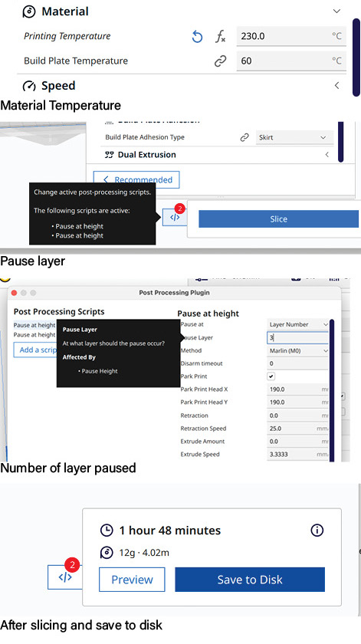Edit the Pause Layer field
Image resolution: width=361 pixels, height=644 pixels.
pos(297,337)
